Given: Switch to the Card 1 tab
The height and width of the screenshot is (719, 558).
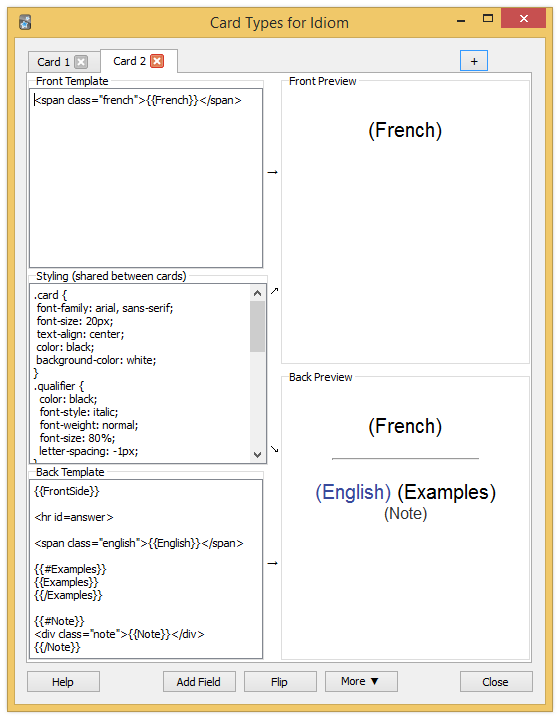Looking at the screenshot, I should 54,62.
